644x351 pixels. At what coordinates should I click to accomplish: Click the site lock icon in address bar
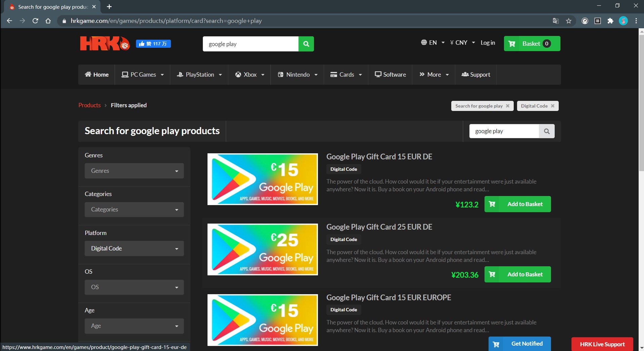click(x=64, y=21)
